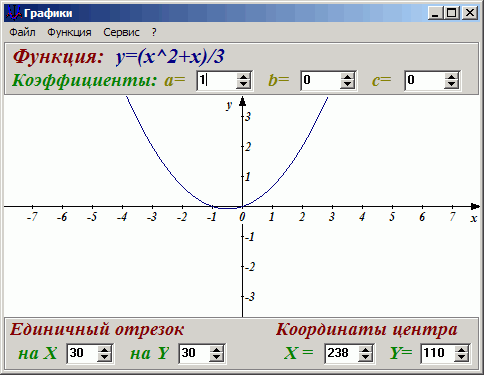
Task: Focus the coefficient b input field
Action: tap(320, 81)
